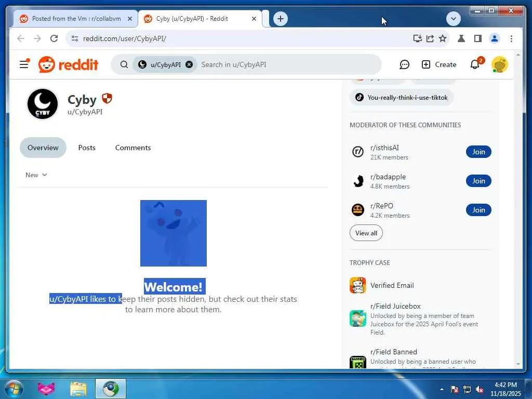
Task: Open File Explorer from taskbar
Action: pyautogui.click(x=78, y=389)
